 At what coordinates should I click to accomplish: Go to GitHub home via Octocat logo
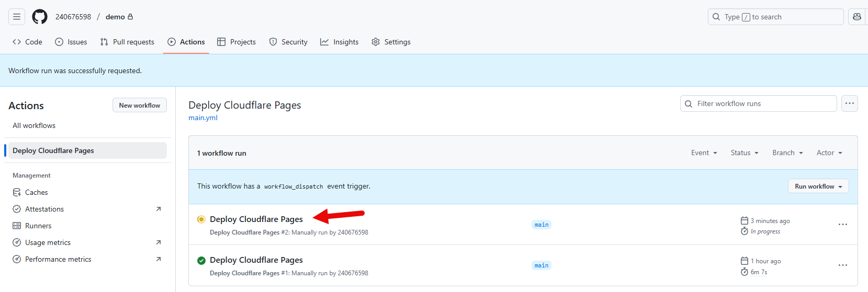pos(40,17)
